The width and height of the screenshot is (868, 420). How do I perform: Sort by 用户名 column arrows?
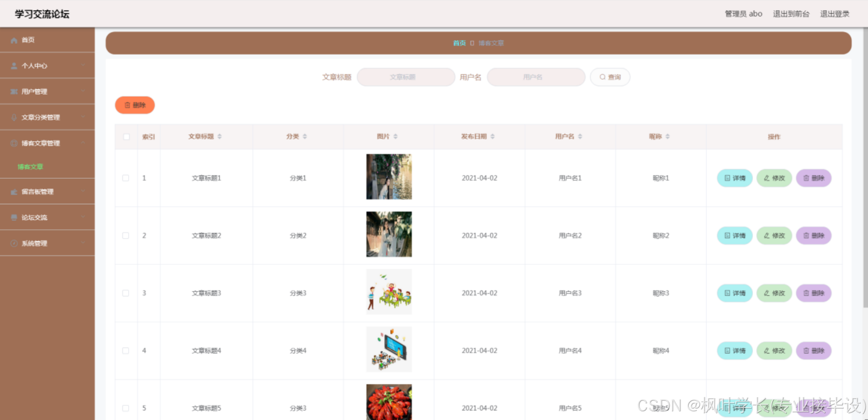(x=580, y=136)
